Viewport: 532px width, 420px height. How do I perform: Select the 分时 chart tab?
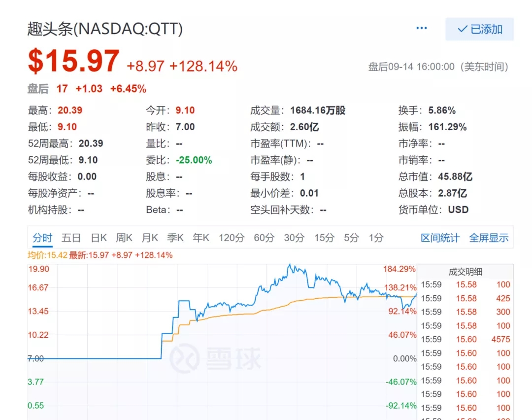point(42,238)
